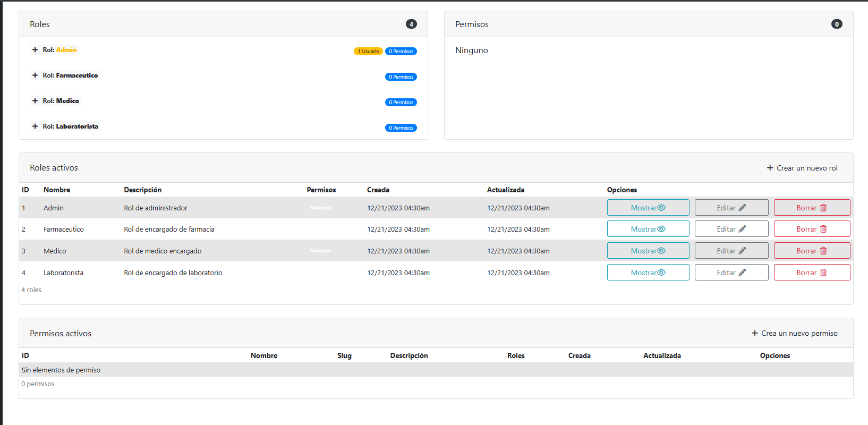The height and width of the screenshot is (425, 868).
Task: Delete the Laboratorista role with Borrar
Action: [x=812, y=273]
